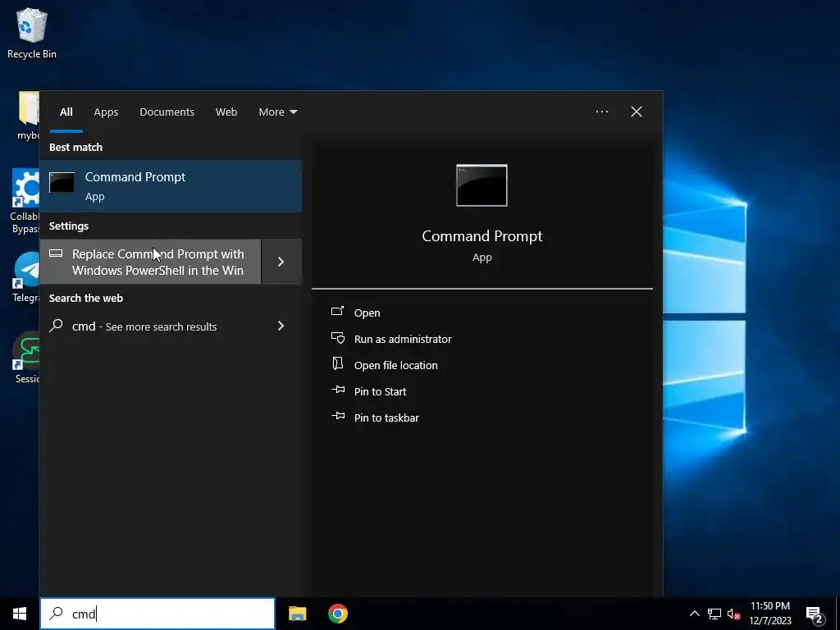Open cmd See more search results
Viewport: 840px width, 630px height.
coord(150,326)
